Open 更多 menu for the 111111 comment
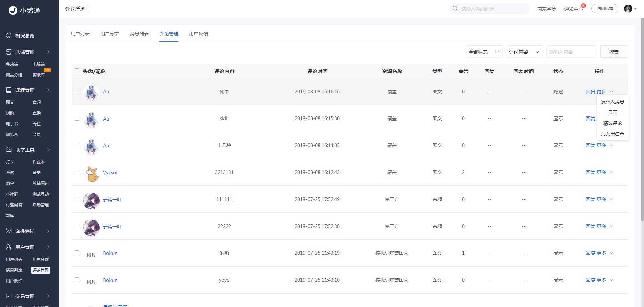This screenshot has height=307, width=644. point(605,199)
